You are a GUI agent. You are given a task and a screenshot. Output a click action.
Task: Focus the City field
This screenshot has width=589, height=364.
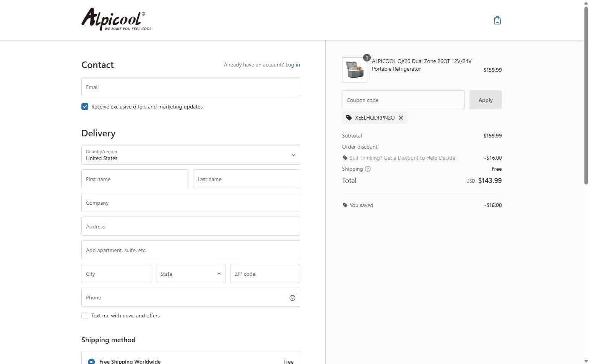[x=116, y=273]
